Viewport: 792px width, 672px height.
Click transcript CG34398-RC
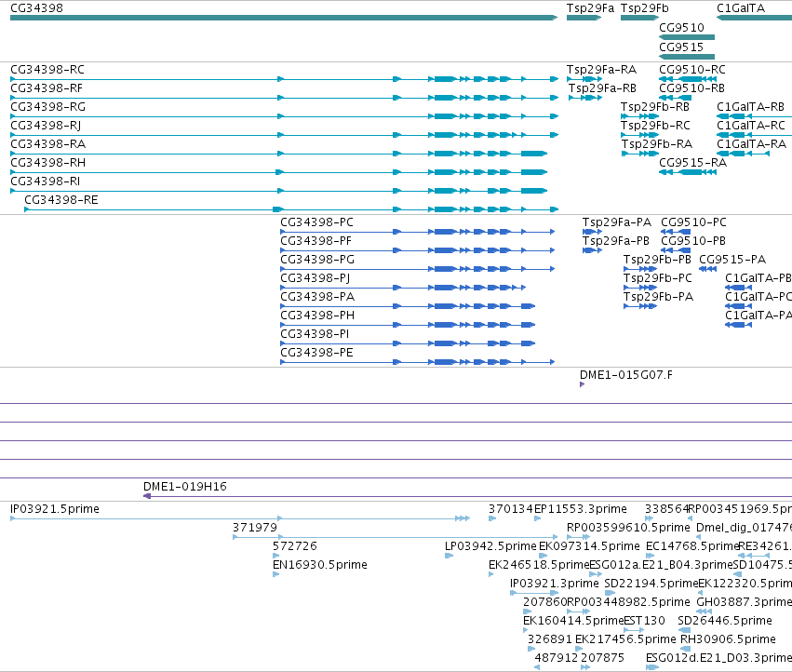click(285, 79)
